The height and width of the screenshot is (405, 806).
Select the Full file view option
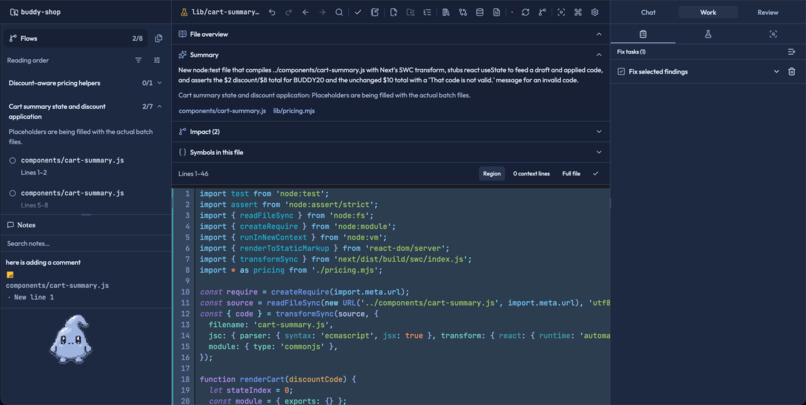pyautogui.click(x=571, y=174)
